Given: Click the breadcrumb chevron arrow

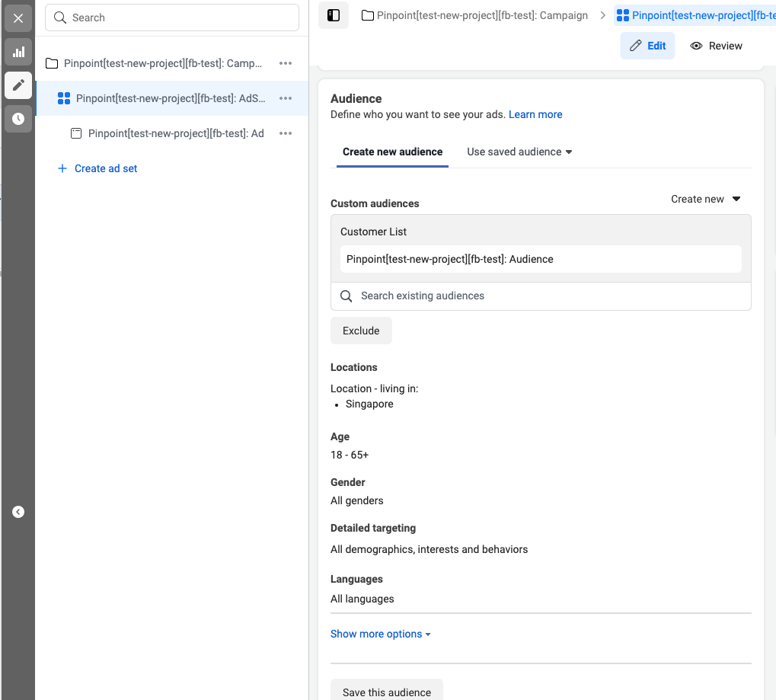Looking at the screenshot, I should pyautogui.click(x=603, y=15).
